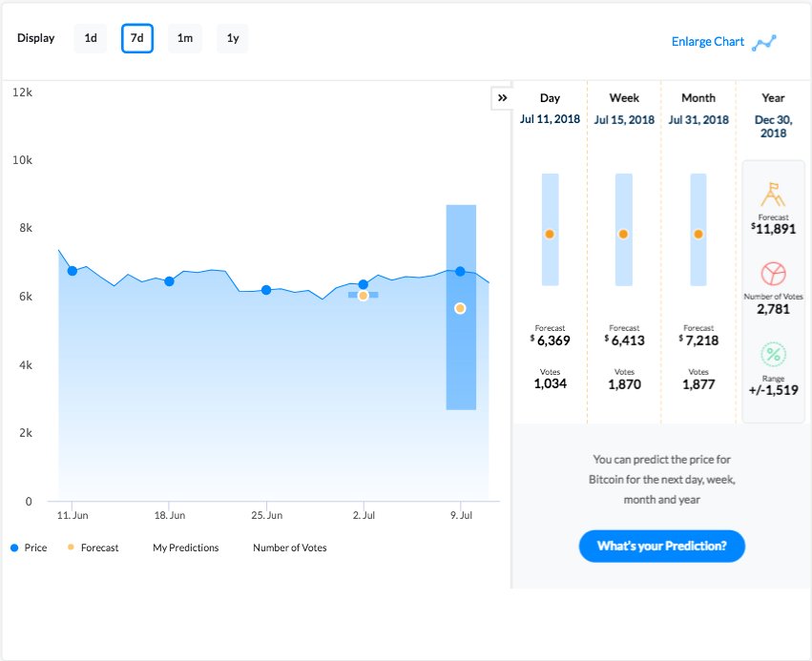
Task: Click the Jul 31, 2018 date
Action: [x=698, y=119]
